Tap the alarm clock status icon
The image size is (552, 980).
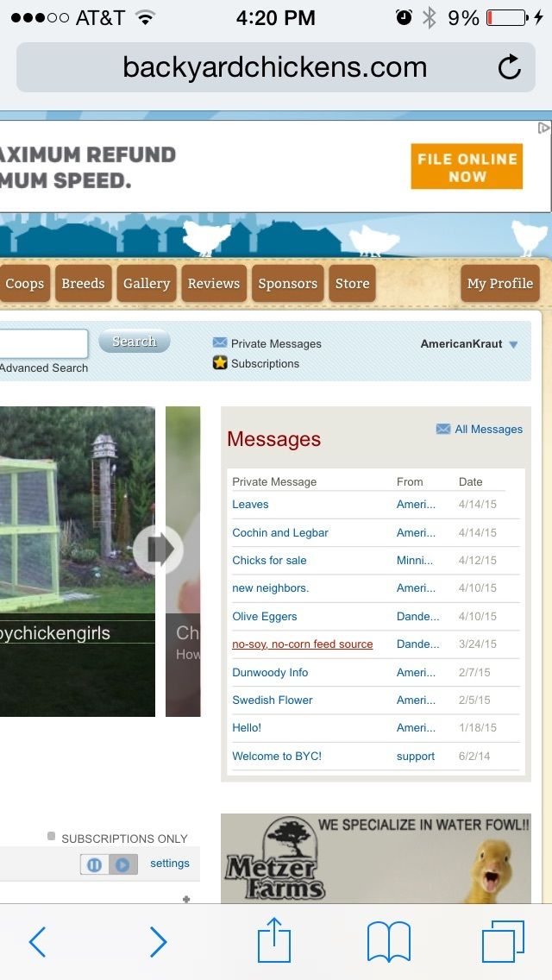point(404,17)
